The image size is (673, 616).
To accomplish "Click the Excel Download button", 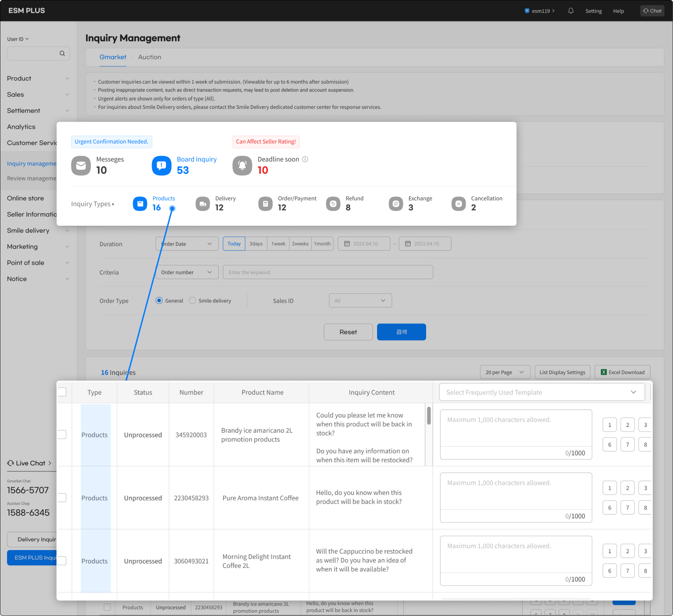I will [622, 372].
